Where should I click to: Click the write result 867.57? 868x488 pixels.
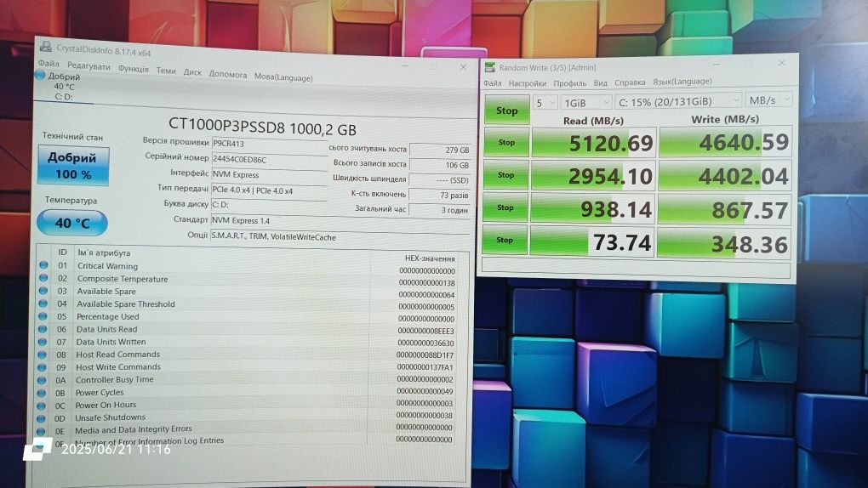(x=724, y=210)
